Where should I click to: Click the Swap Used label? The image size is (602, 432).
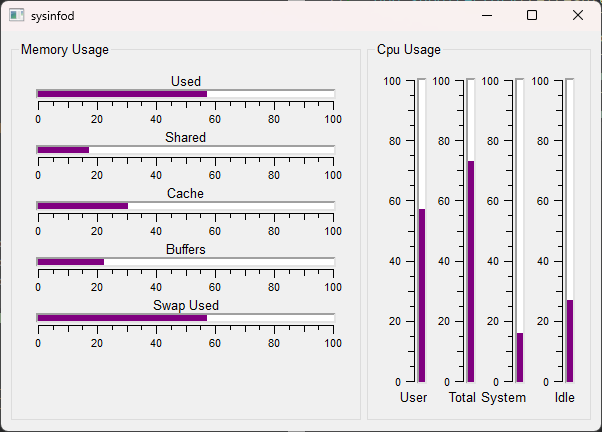(x=185, y=305)
